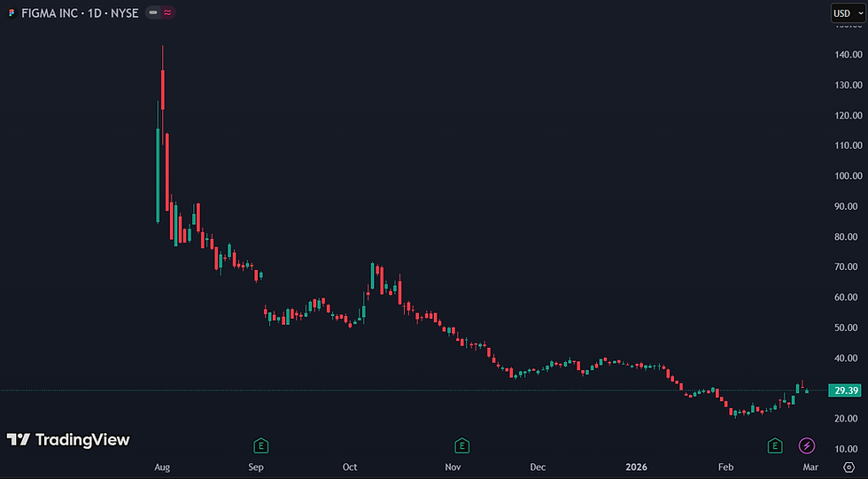
Task: Click the FIGMA INC · 1D · NYSE title
Action: pos(80,12)
